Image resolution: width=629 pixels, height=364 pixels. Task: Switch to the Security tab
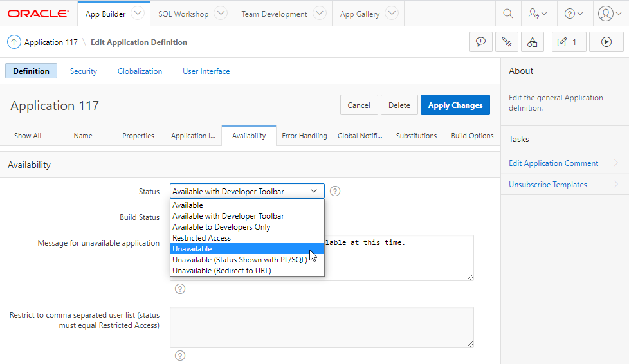pyautogui.click(x=84, y=71)
